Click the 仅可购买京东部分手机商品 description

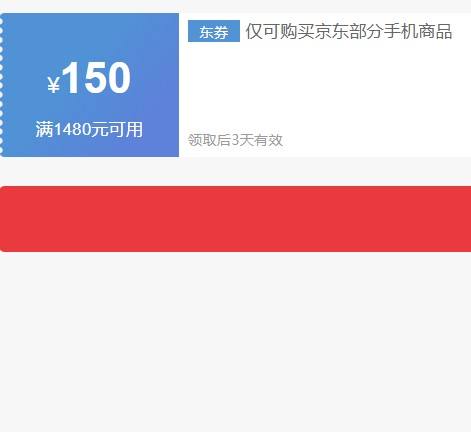click(349, 31)
